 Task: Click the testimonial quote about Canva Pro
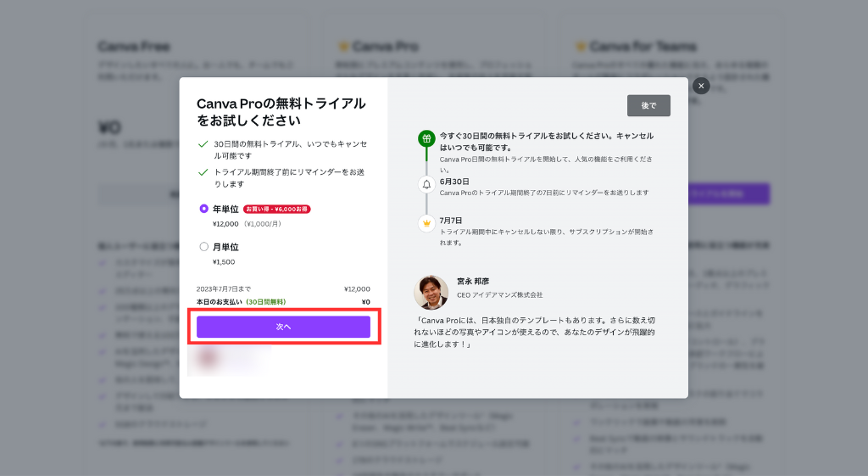click(534, 332)
